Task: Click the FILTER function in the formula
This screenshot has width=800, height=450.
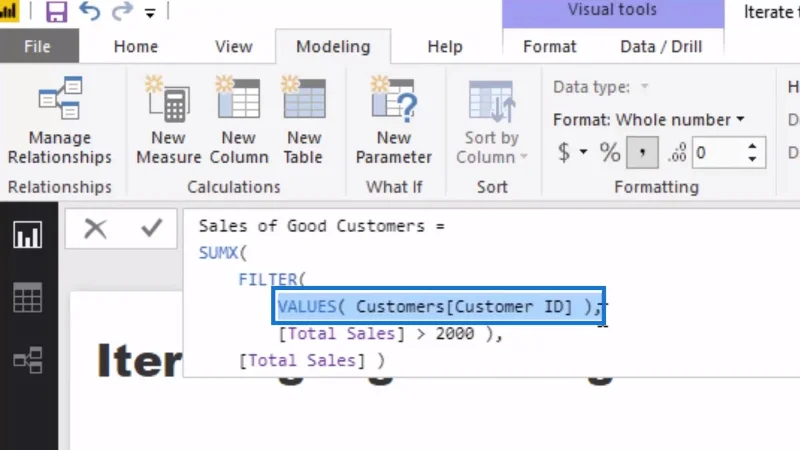Action: (267, 280)
